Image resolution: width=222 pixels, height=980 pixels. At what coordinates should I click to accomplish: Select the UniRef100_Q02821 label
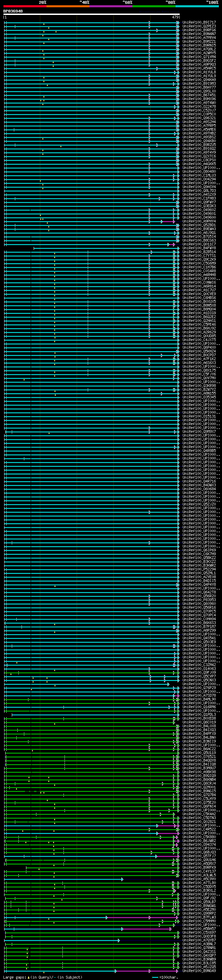point(199,822)
